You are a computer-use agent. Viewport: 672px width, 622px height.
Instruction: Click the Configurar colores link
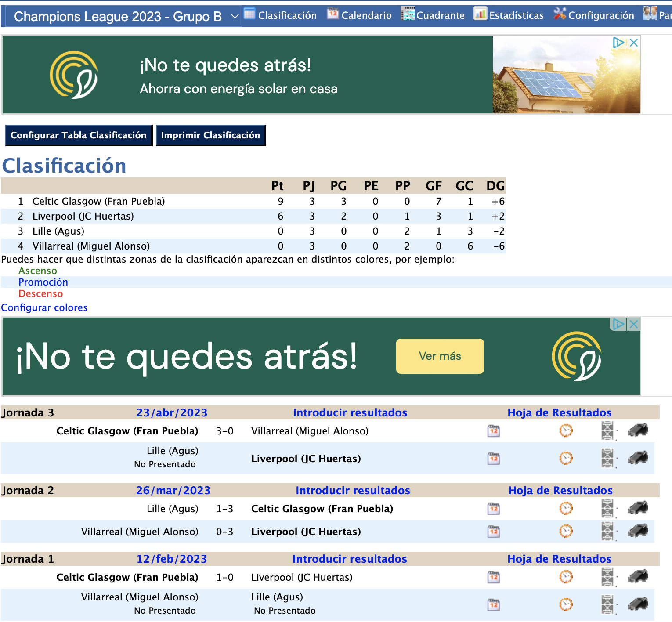[44, 307]
